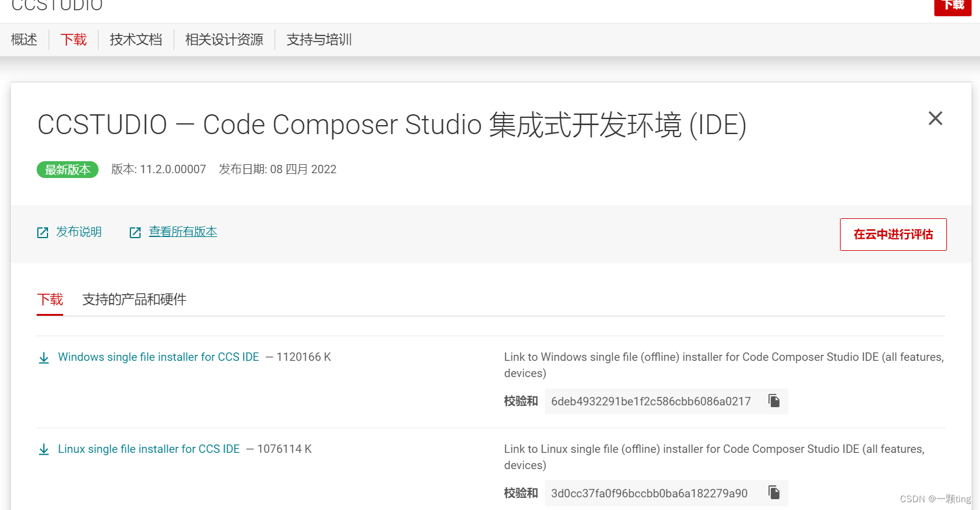The width and height of the screenshot is (980, 510).
Task: Switch to the 支持的产品和硬件 tab
Action: [133, 299]
